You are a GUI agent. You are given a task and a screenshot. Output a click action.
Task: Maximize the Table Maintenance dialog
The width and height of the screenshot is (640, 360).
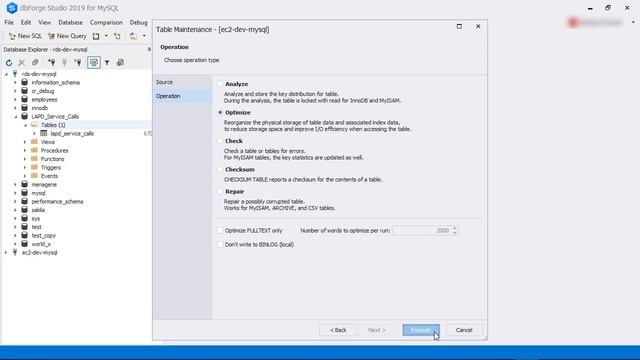[x=459, y=26]
